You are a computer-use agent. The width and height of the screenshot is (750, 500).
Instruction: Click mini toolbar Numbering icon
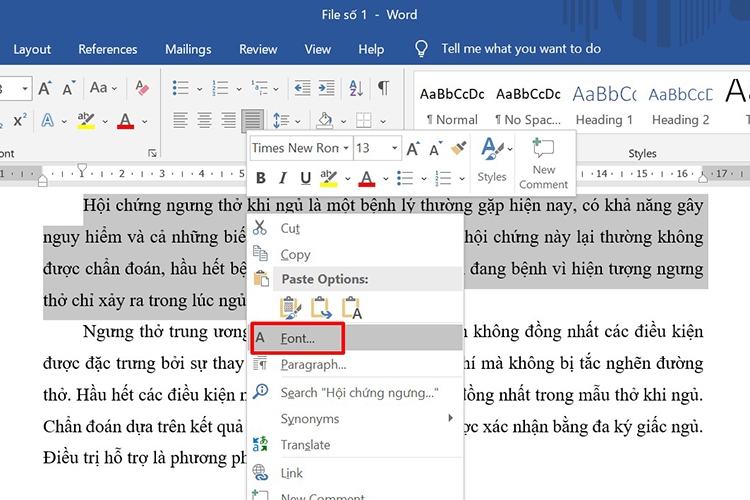coord(443,178)
